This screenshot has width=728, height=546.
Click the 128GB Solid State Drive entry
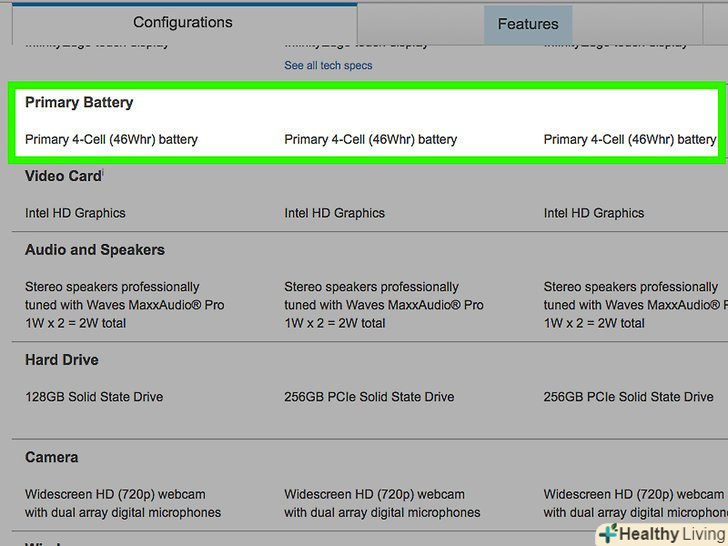[94, 397]
